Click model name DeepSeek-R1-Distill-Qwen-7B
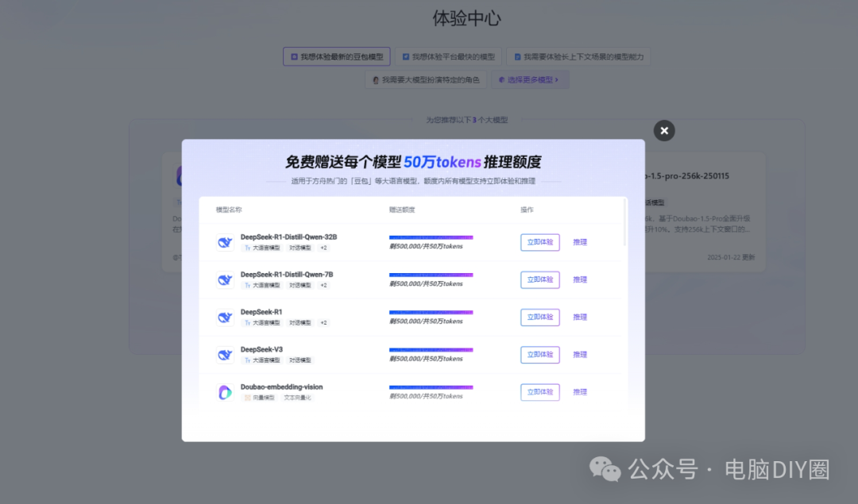 [287, 275]
